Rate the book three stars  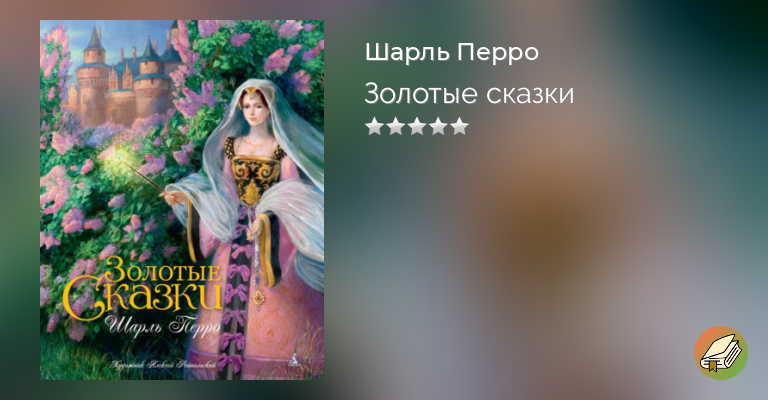point(417,126)
